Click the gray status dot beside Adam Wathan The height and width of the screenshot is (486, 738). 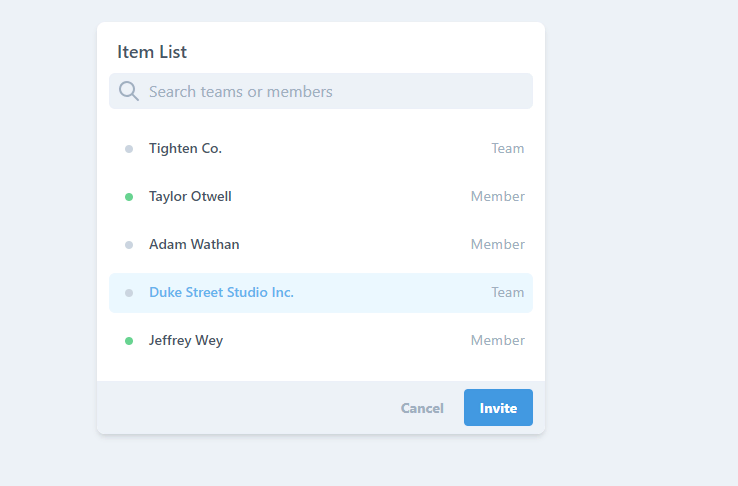129,245
